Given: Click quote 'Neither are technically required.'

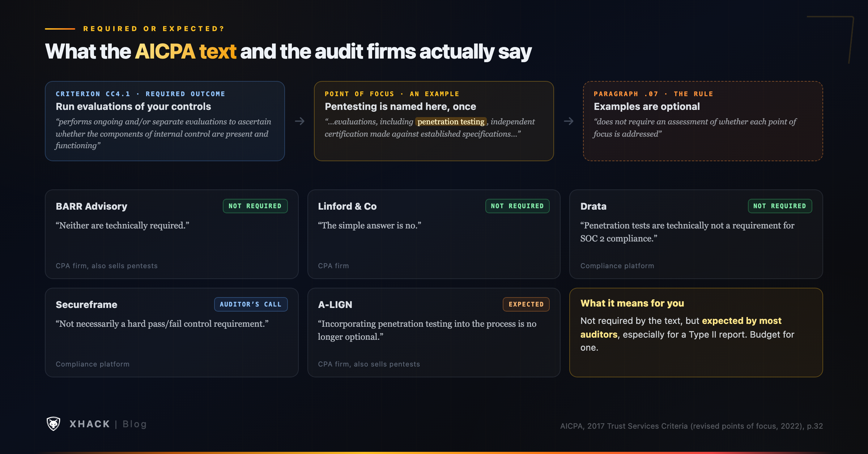Looking at the screenshot, I should tap(123, 226).
